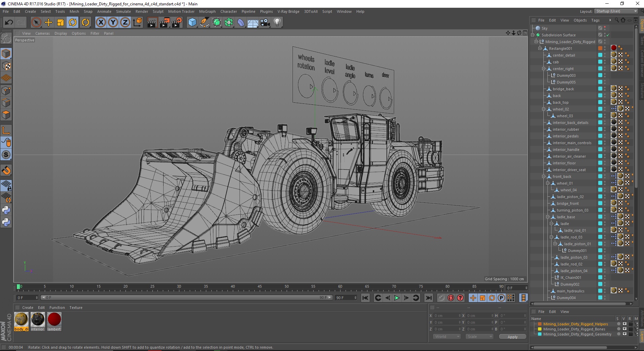Open the MoGraph array objects icon
This screenshot has height=351, width=644.
click(x=229, y=23)
